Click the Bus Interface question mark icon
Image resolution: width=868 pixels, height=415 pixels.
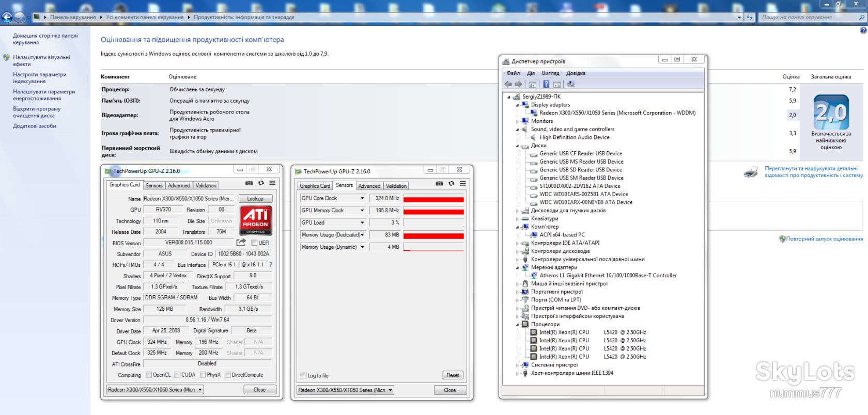pos(271,265)
